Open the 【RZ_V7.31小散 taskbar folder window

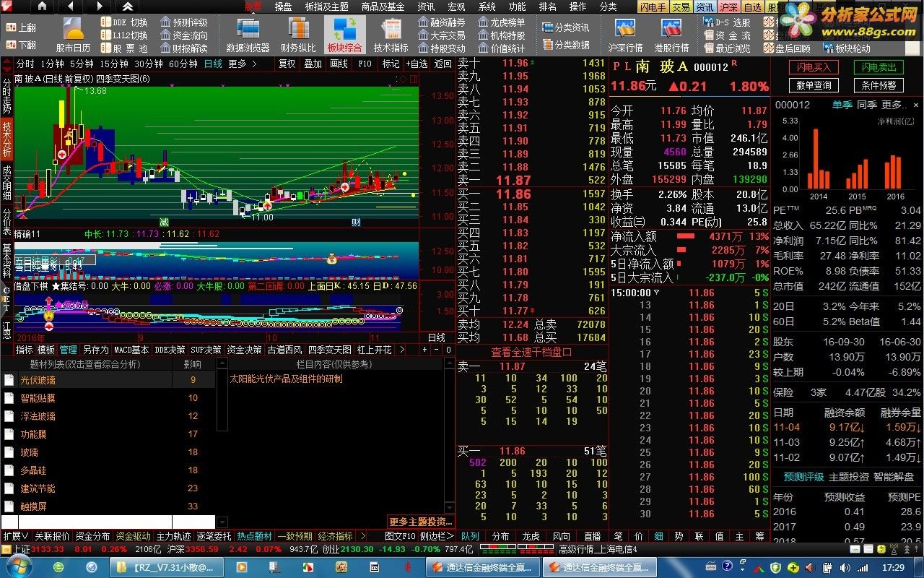point(167,567)
